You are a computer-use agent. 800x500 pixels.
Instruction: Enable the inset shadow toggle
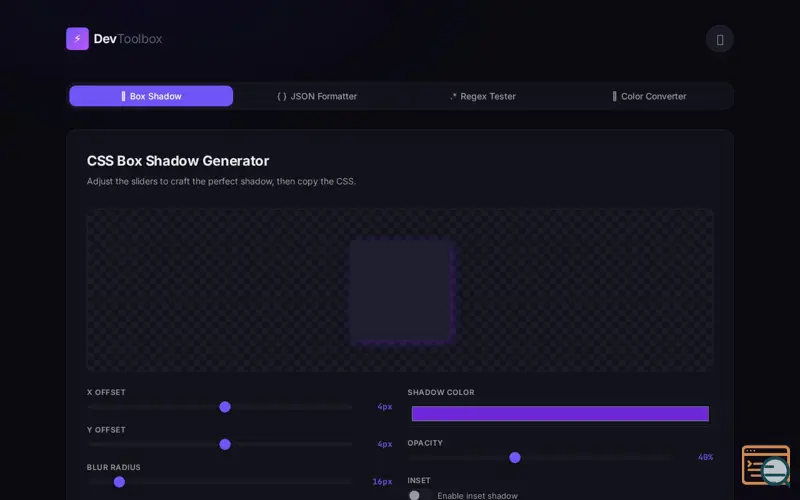(419, 495)
